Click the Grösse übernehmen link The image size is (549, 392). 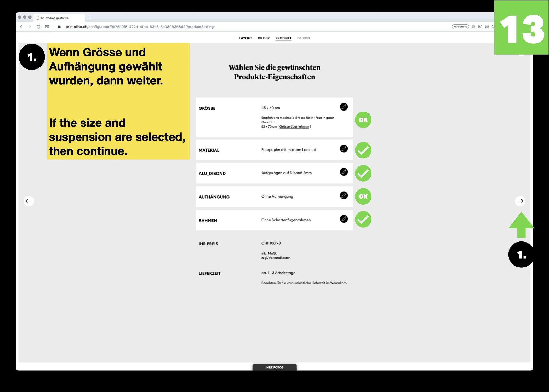(x=294, y=127)
